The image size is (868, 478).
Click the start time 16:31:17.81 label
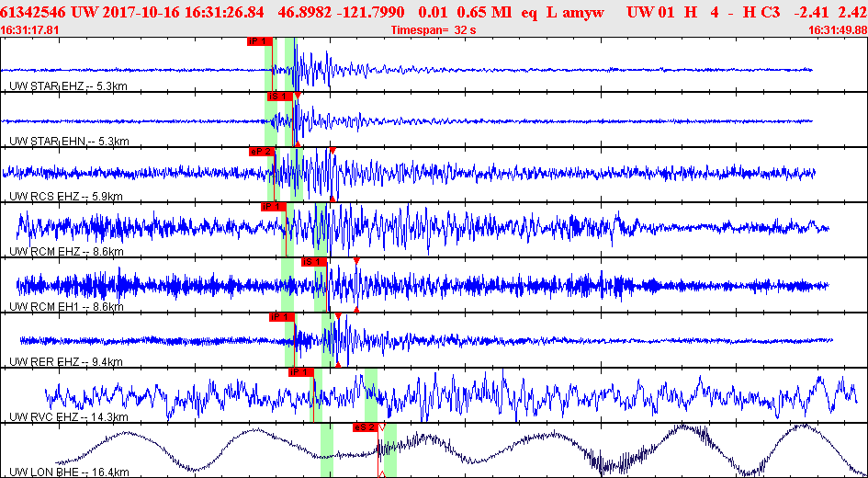point(30,30)
